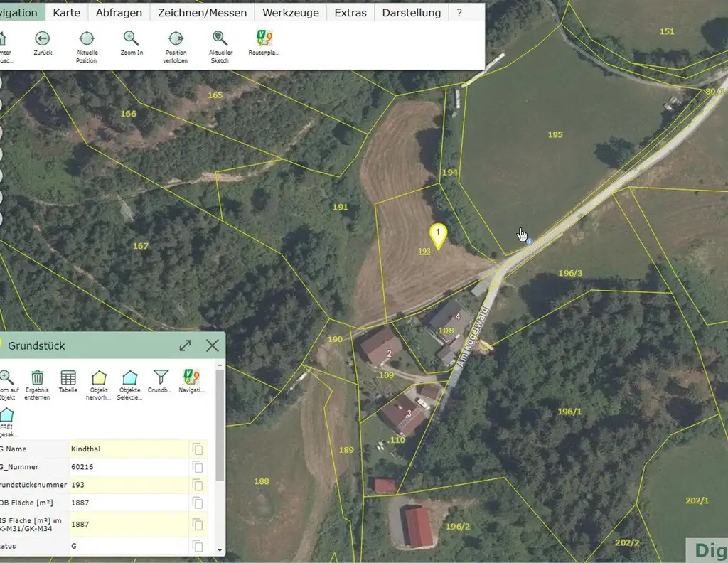Open the Darstellung tab

[x=412, y=13]
